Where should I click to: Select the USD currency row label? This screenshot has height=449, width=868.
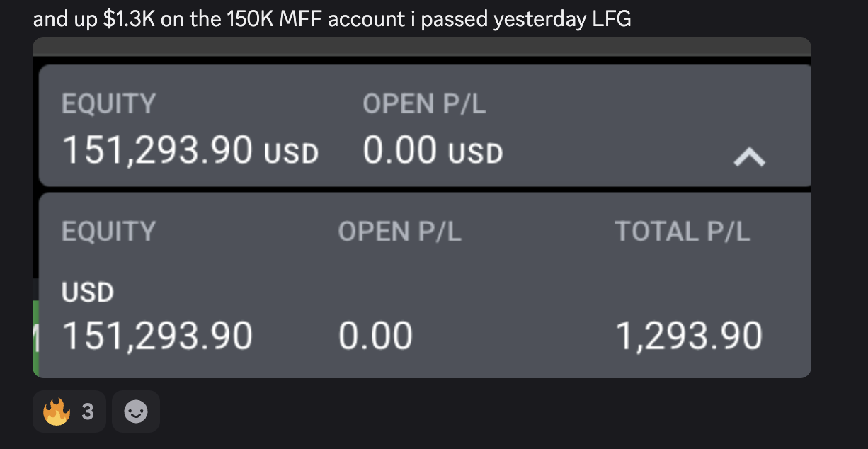click(x=88, y=292)
